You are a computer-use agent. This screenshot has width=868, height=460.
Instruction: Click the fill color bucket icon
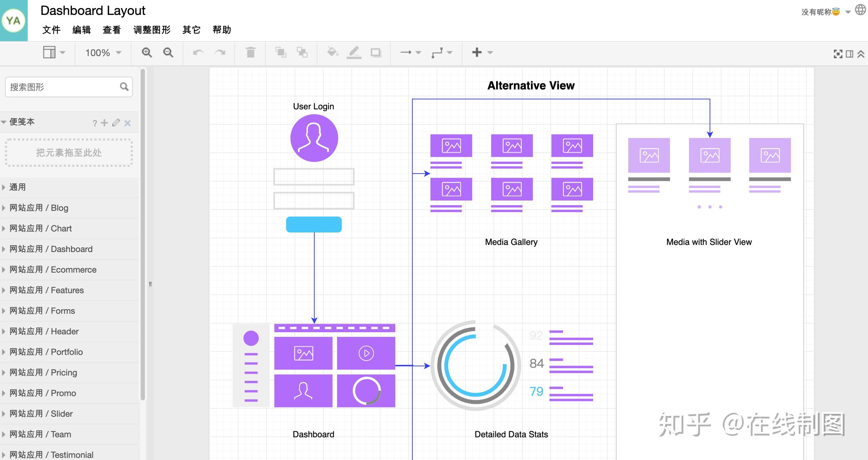332,53
